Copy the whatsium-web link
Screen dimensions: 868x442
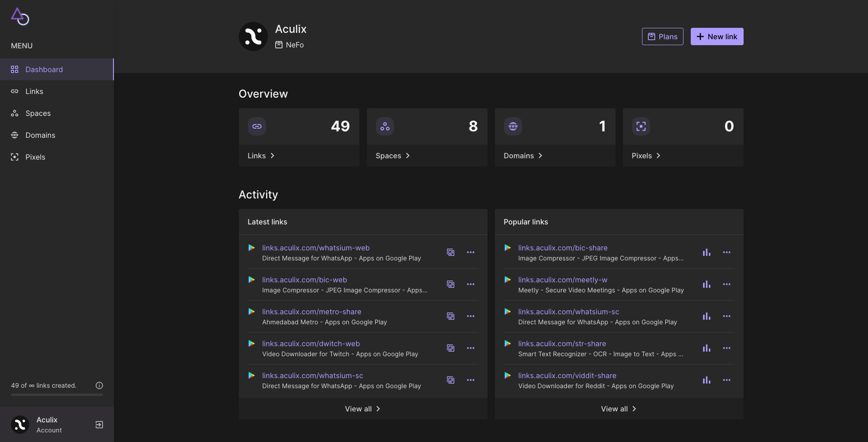coord(451,252)
